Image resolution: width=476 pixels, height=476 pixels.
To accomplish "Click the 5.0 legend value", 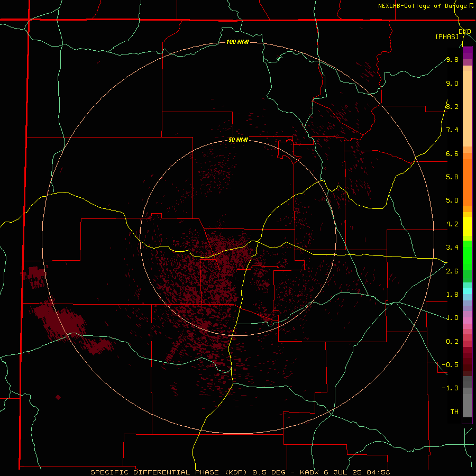I will (x=452, y=200).
